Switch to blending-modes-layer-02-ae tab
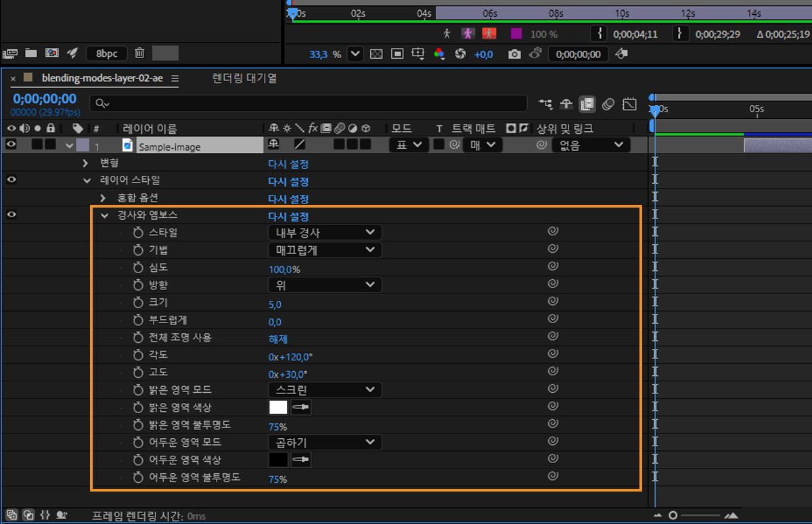812x524 pixels. (102, 78)
